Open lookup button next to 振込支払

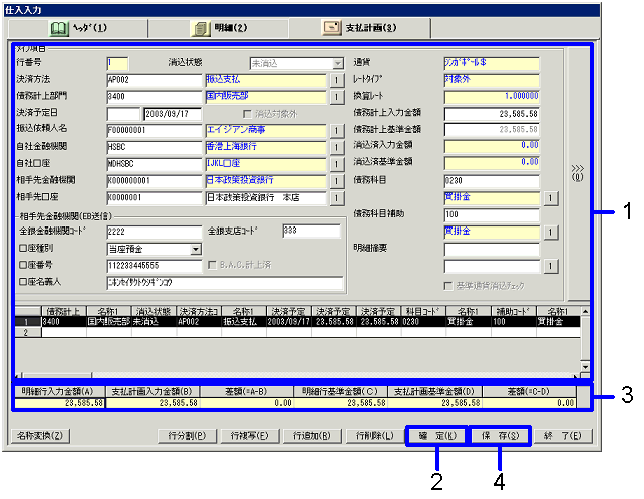pyautogui.click(x=336, y=80)
